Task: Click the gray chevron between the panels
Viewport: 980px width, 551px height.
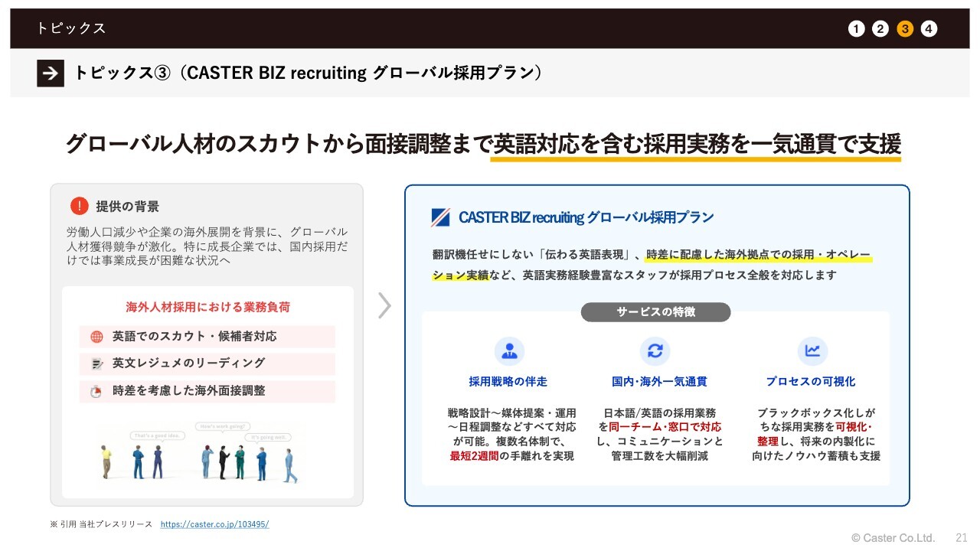Action: 384,305
